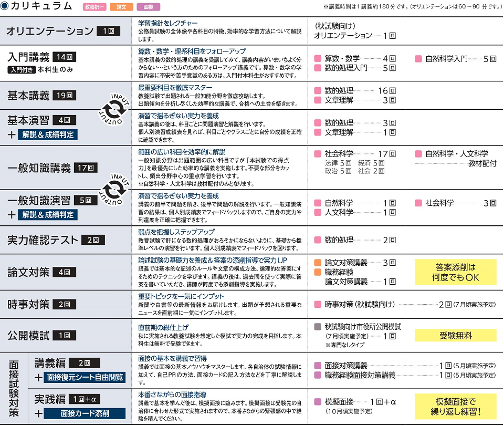Open the blue heading 学習指針をレクチャー
504x426 pixels.
[x=167, y=23]
